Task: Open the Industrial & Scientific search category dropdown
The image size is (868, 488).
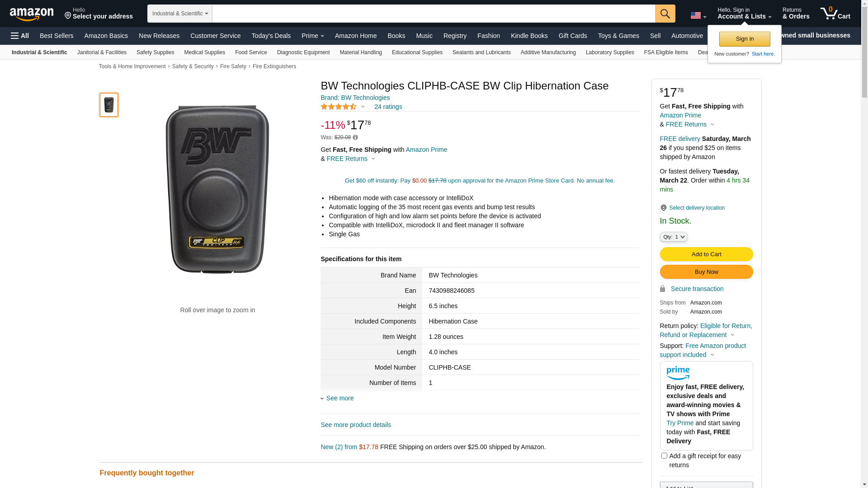Action: point(180,14)
